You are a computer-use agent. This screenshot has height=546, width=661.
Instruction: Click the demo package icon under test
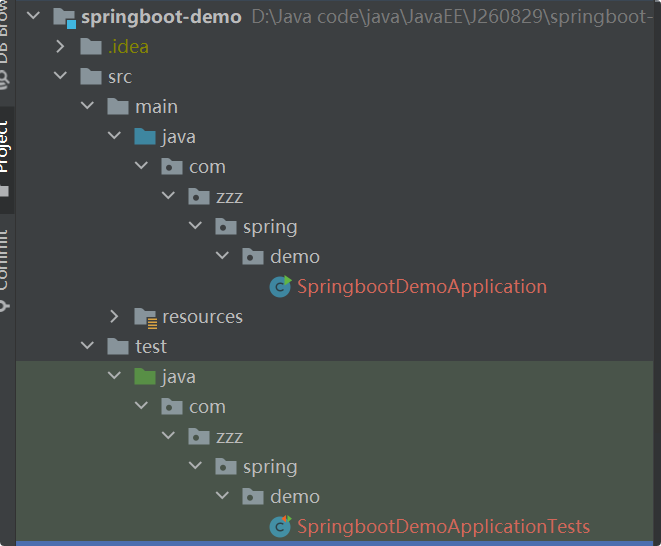(x=253, y=496)
